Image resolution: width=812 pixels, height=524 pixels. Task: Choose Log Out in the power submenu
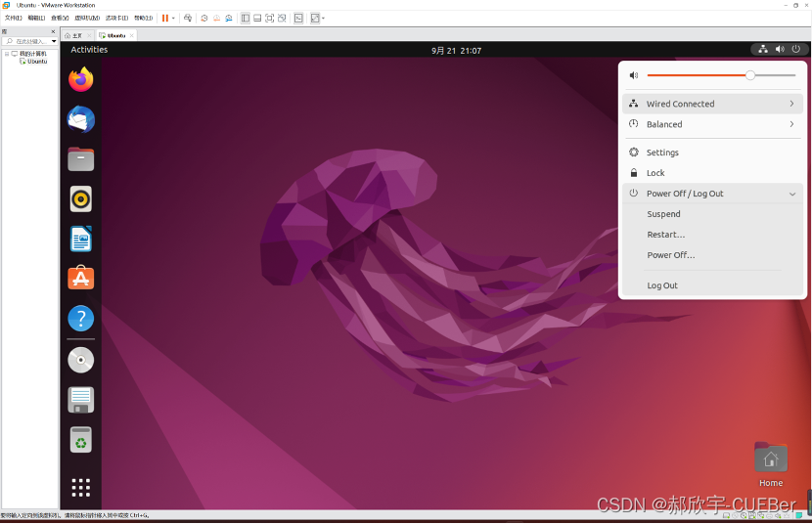tap(712, 285)
